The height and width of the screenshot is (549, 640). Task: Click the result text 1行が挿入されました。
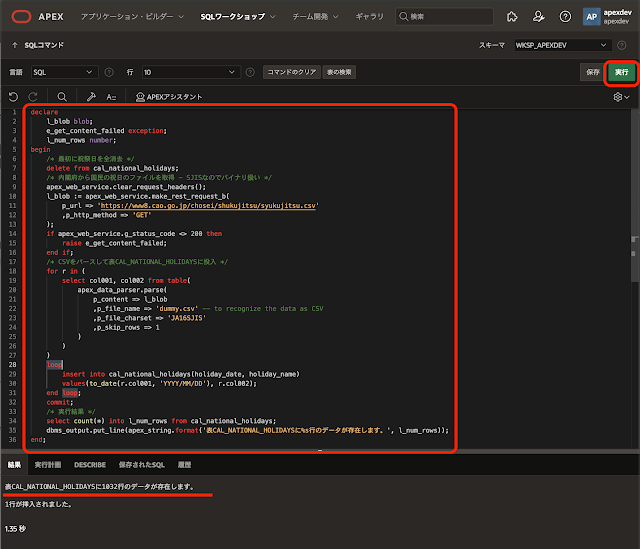(x=39, y=505)
